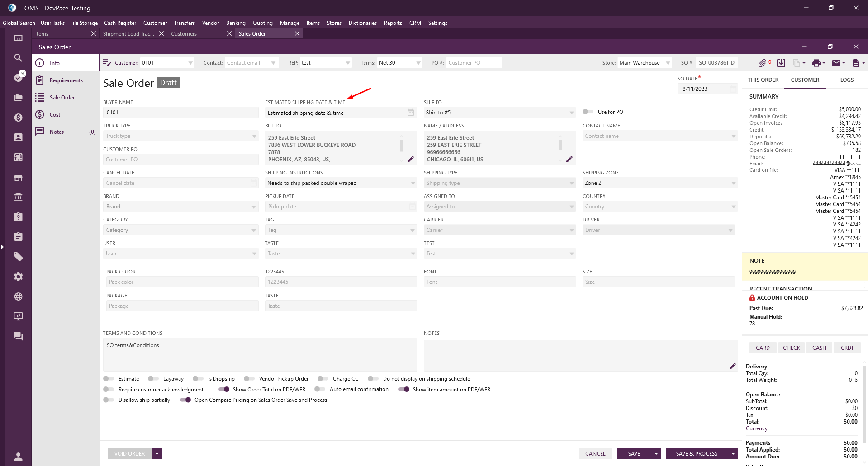The height and width of the screenshot is (466, 868).
Task: Click the Customer PO input field
Action: click(x=180, y=160)
